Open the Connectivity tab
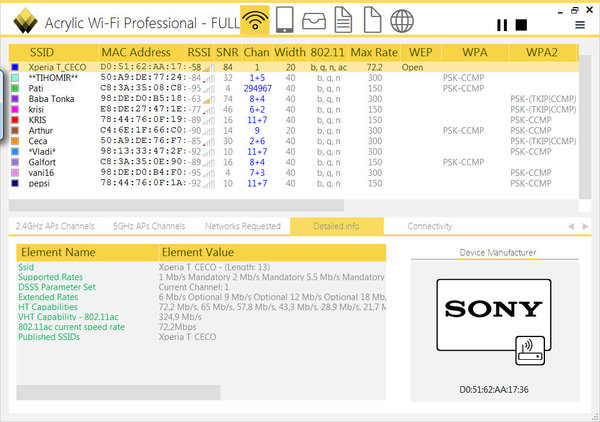Viewport: 600px width, 422px height. [430, 226]
